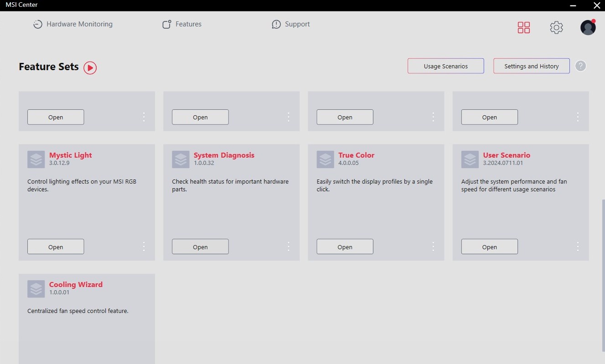This screenshot has width=605, height=364.
Task: Expand the Mystic Light three-dot menu
Action: click(144, 246)
